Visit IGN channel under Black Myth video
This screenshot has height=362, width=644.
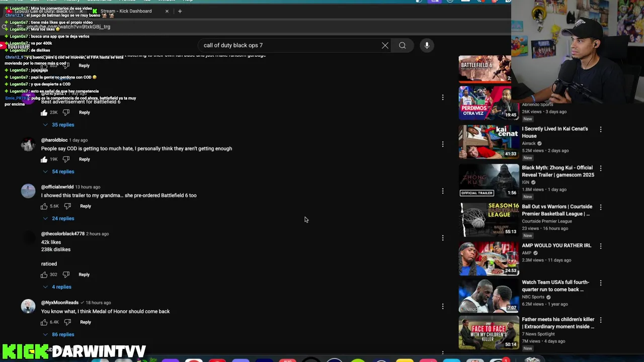click(525, 182)
